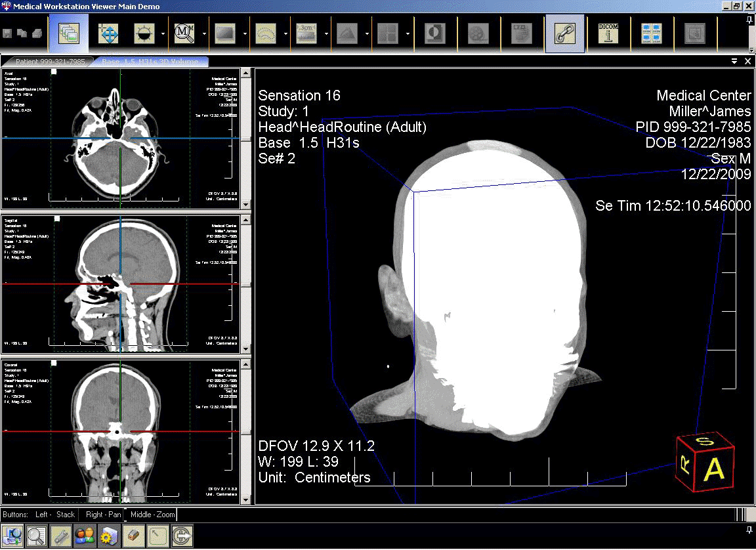
Task: Select the distance measurement ruler tool
Action: (308, 33)
